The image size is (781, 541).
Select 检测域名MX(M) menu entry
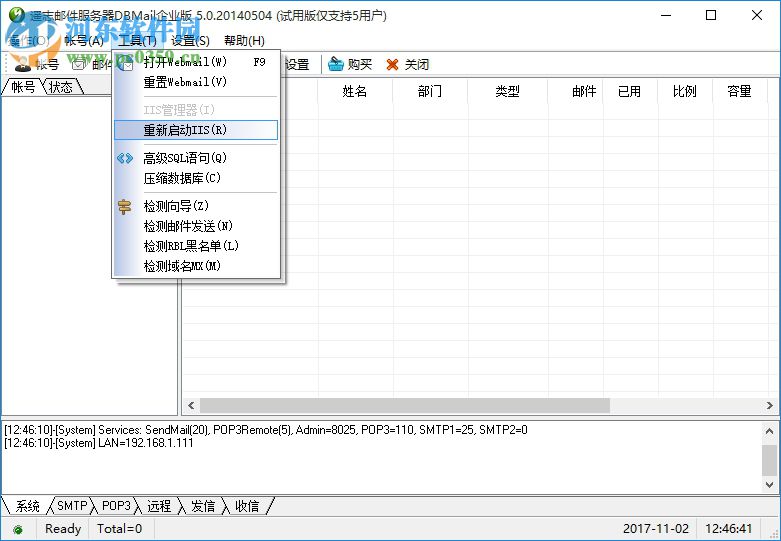pos(196,266)
